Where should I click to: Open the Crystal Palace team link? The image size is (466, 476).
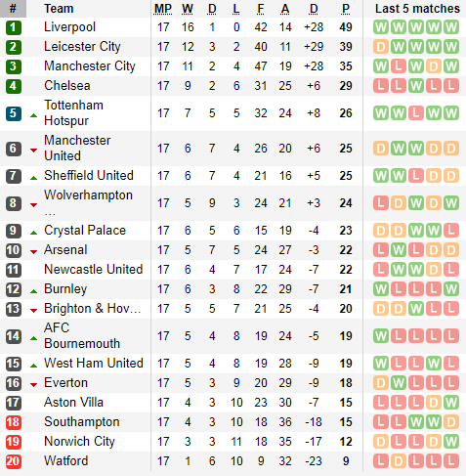(x=85, y=231)
